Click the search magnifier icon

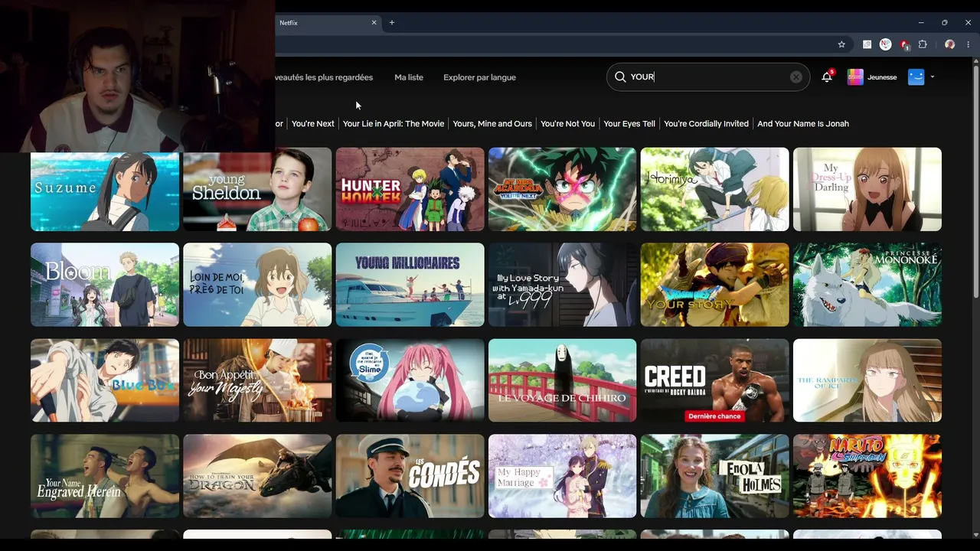[620, 77]
